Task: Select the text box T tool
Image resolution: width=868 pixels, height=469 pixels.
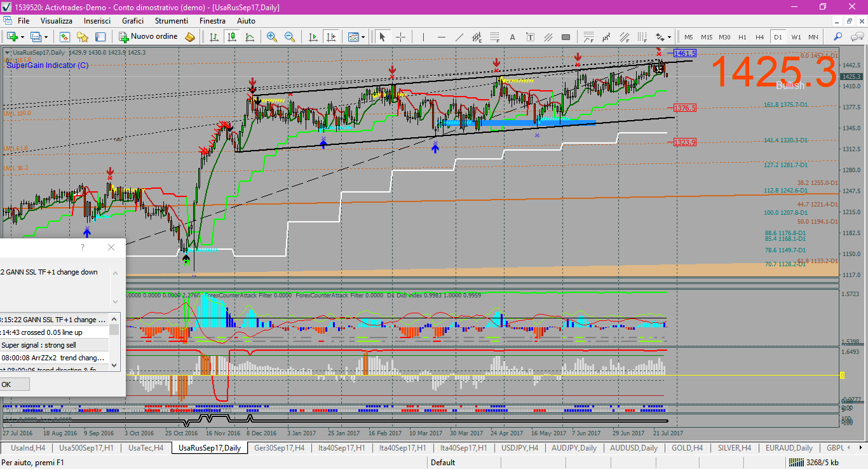Action: (x=530, y=37)
